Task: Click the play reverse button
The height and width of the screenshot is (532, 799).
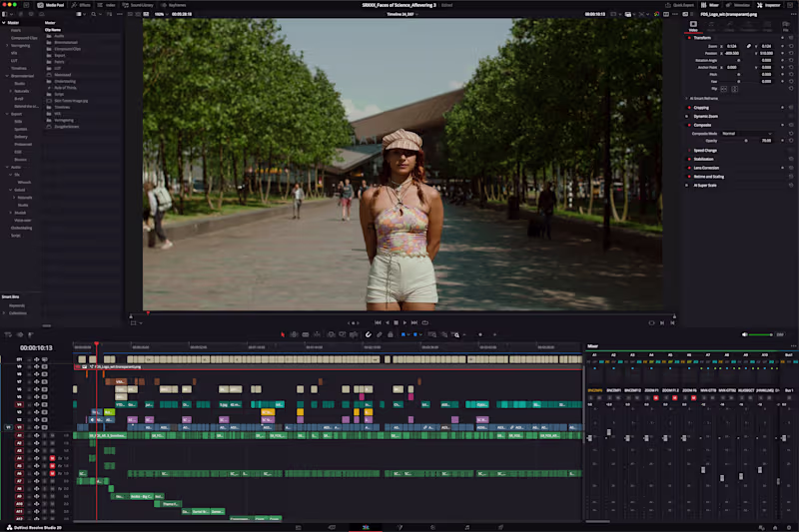Action: [388, 322]
